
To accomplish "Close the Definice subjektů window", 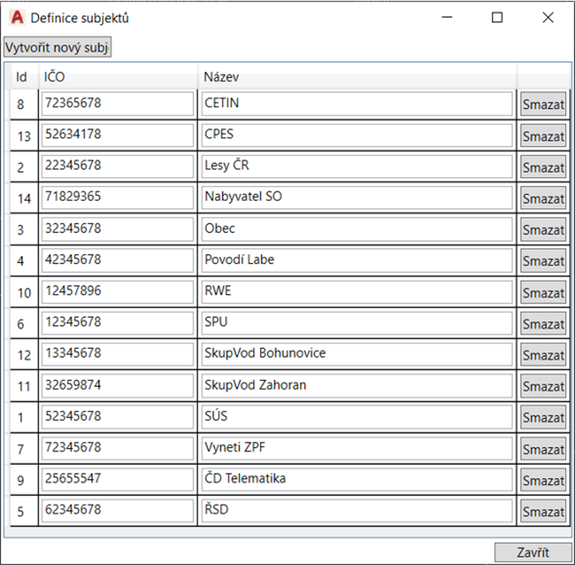I will (x=548, y=17).
